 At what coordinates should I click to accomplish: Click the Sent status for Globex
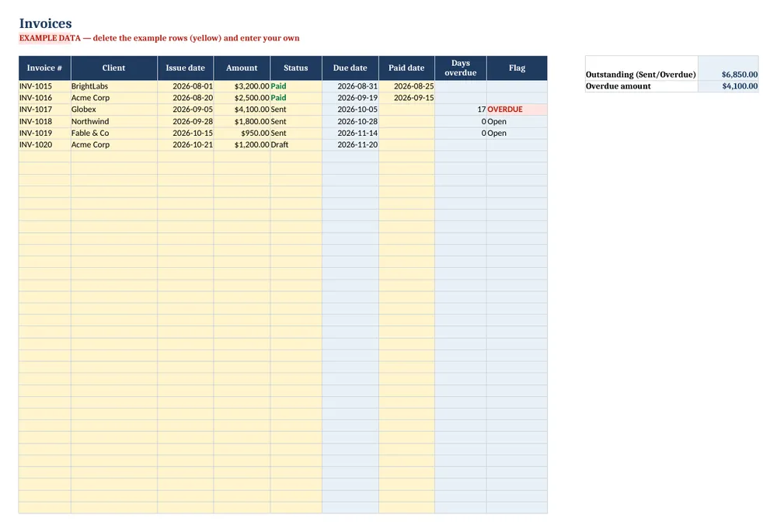pos(296,110)
